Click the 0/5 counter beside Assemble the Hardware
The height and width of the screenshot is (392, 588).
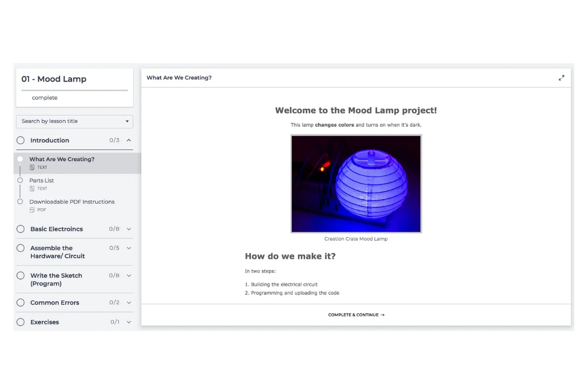[114, 248]
